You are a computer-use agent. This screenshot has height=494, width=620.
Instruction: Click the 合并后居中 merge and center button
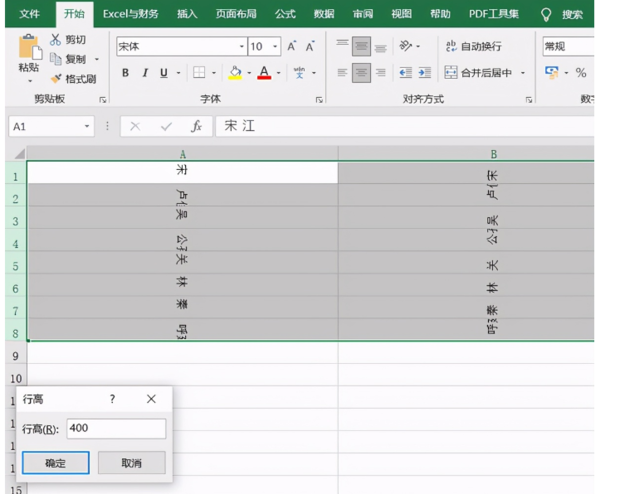tap(478, 73)
